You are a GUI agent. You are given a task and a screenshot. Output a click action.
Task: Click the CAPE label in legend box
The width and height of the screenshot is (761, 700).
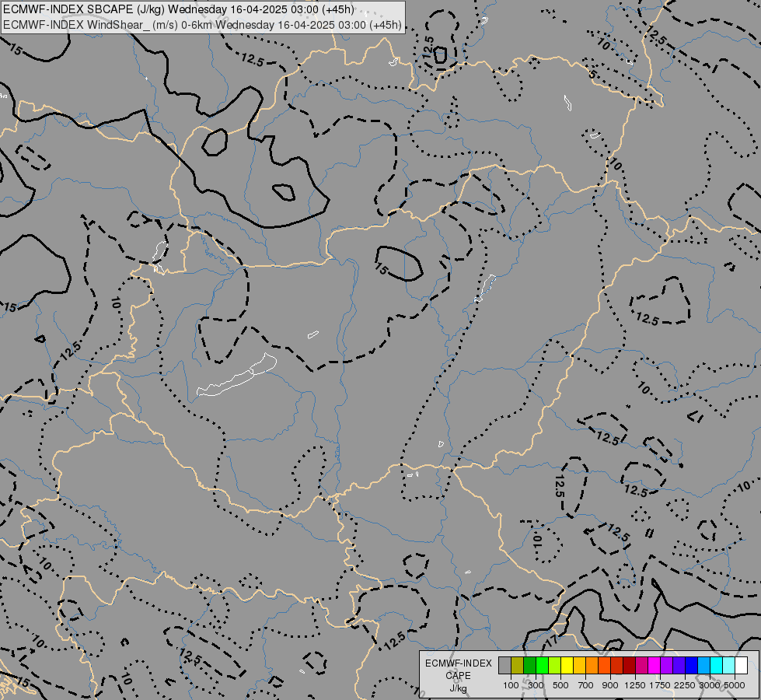coord(458,676)
